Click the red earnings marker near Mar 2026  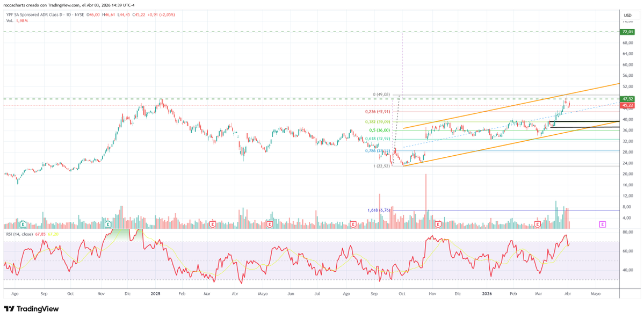click(537, 224)
